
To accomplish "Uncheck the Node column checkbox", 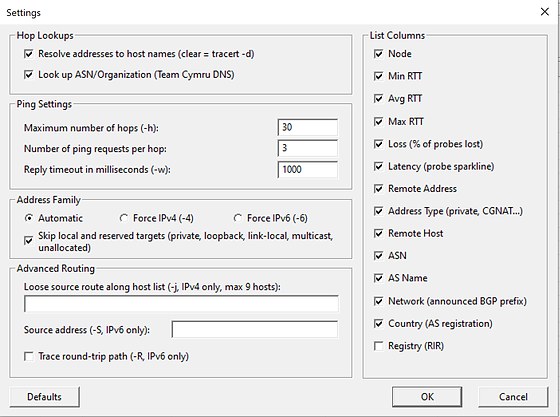I will click(x=378, y=54).
